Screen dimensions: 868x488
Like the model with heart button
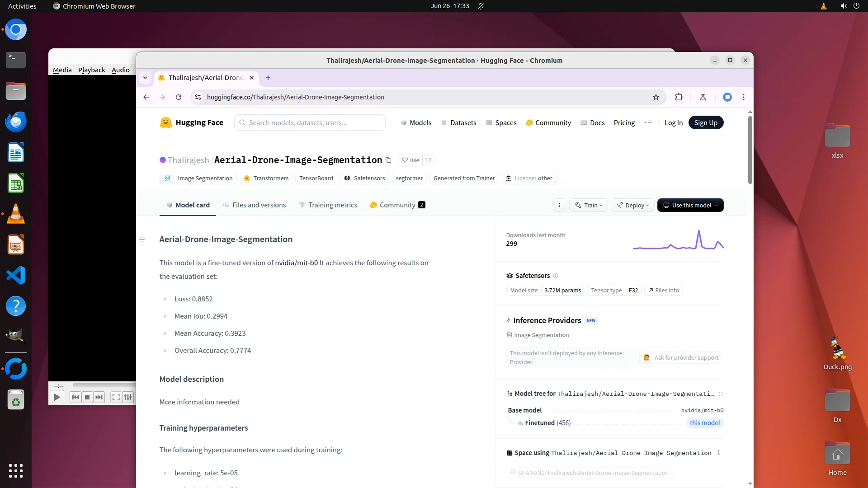point(410,160)
